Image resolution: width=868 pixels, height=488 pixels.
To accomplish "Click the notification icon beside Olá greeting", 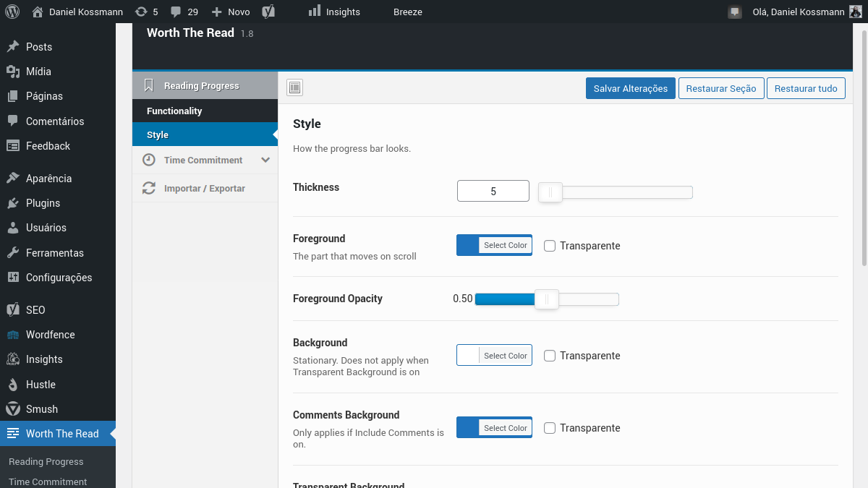I will [735, 12].
